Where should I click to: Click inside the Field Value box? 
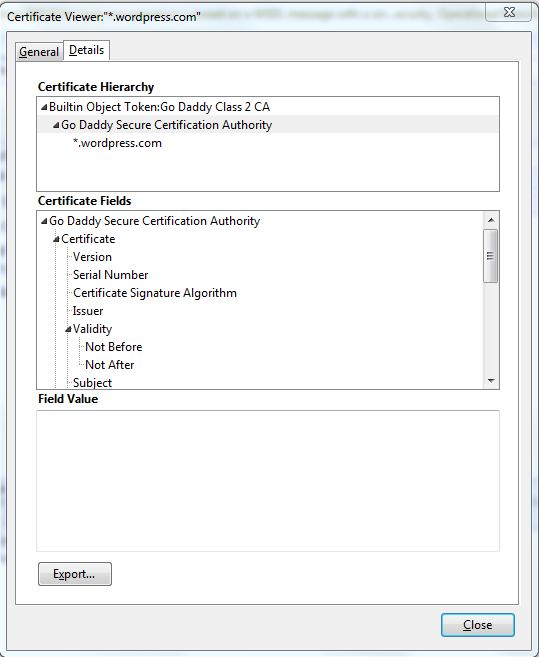pyautogui.click(x=268, y=481)
